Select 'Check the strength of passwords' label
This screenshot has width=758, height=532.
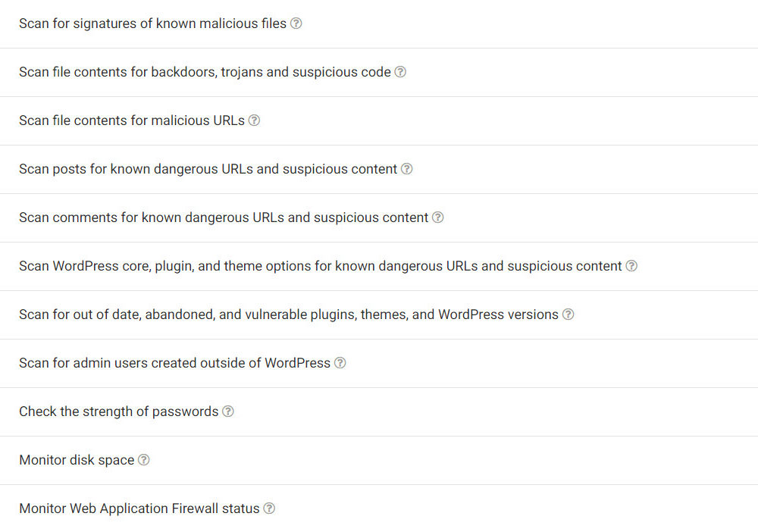[x=118, y=412]
